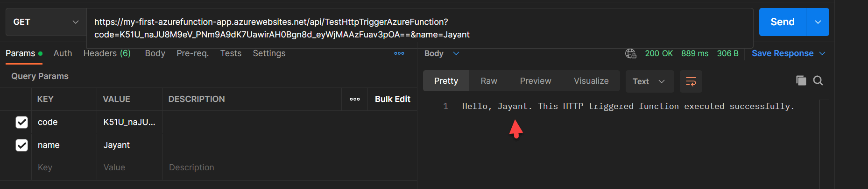Switch to the Visualize tab

(591, 81)
